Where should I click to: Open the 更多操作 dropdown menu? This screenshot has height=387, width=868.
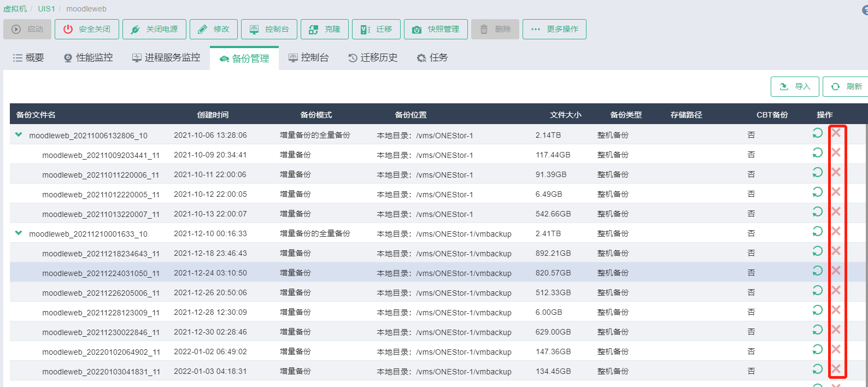click(554, 30)
